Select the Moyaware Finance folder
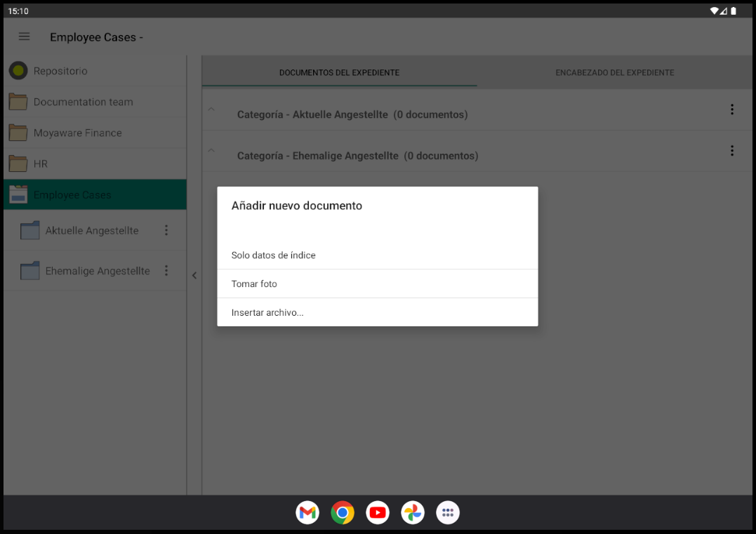 click(x=77, y=133)
